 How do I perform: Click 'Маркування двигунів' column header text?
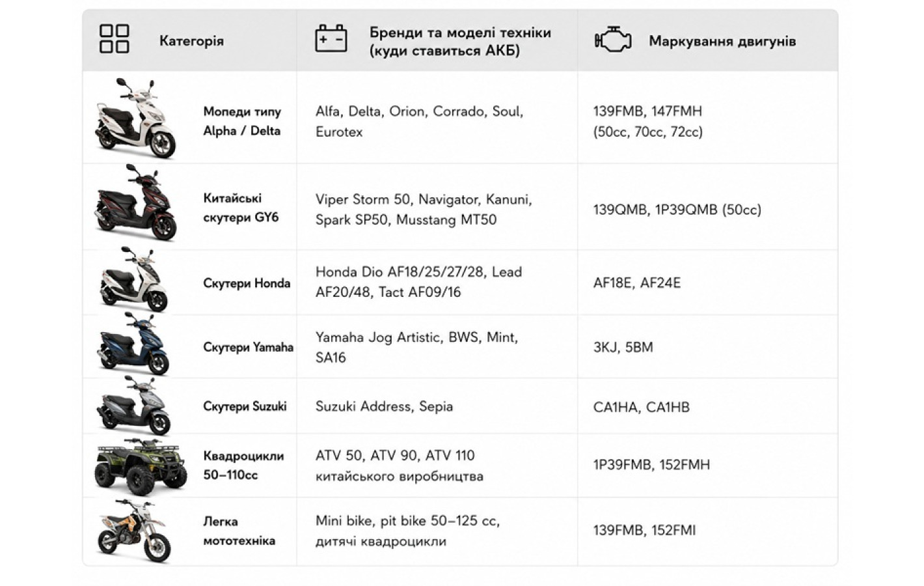point(722,41)
